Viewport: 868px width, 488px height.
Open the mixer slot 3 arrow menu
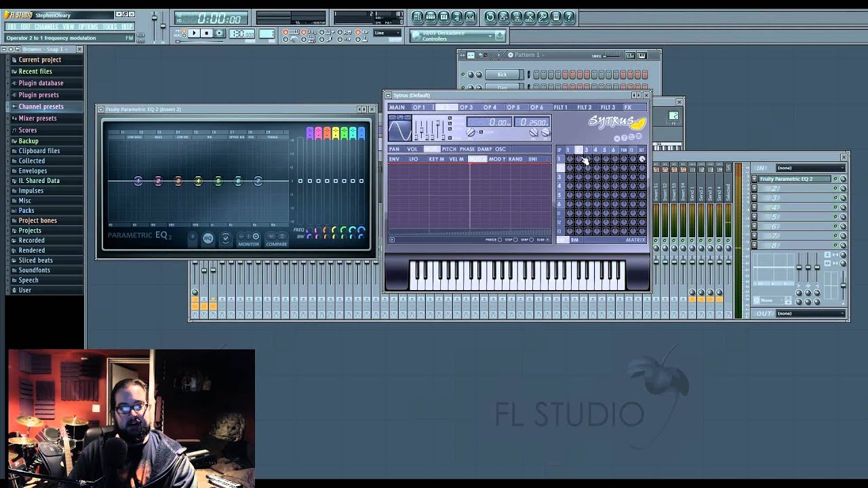(x=754, y=198)
